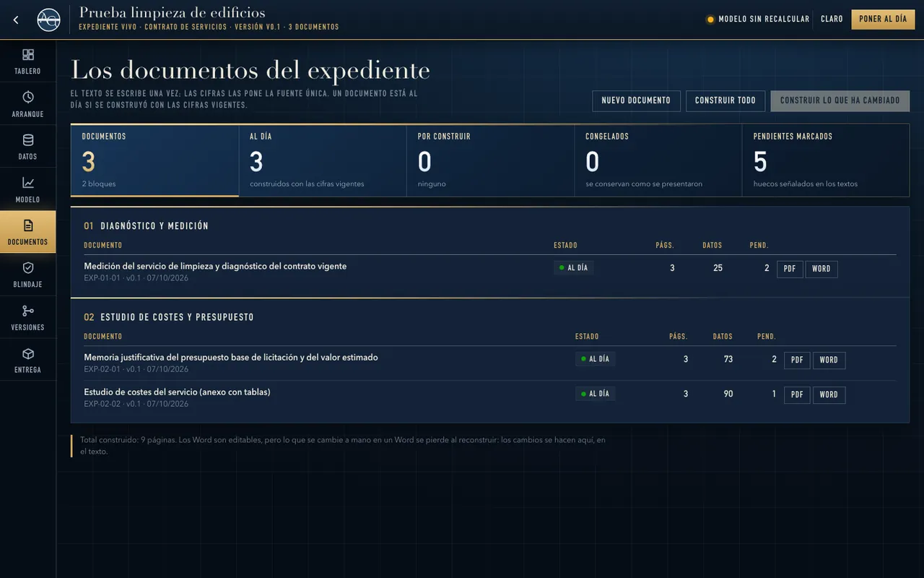Open Tablero in the sidebar
This screenshot has height=578, width=924.
pos(27,61)
